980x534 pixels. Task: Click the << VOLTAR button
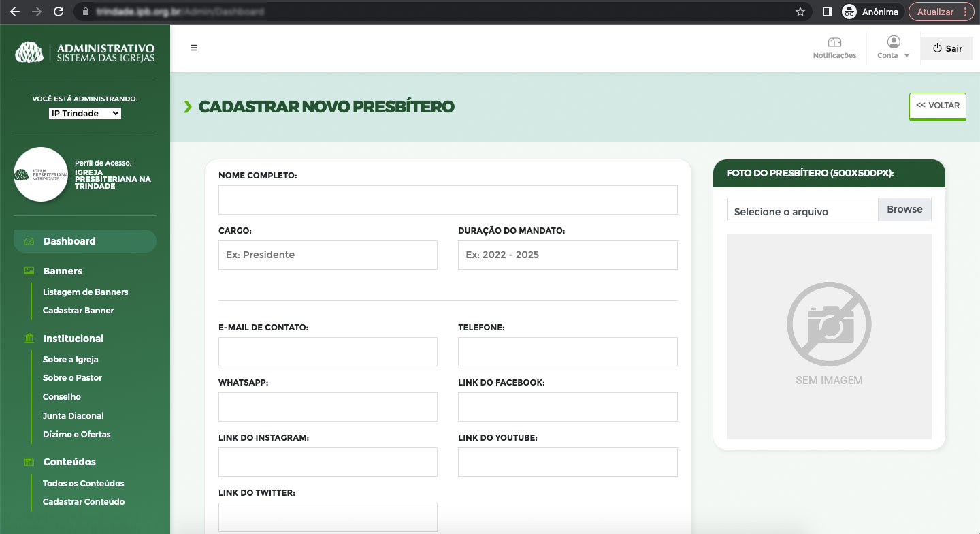coord(937,106)
